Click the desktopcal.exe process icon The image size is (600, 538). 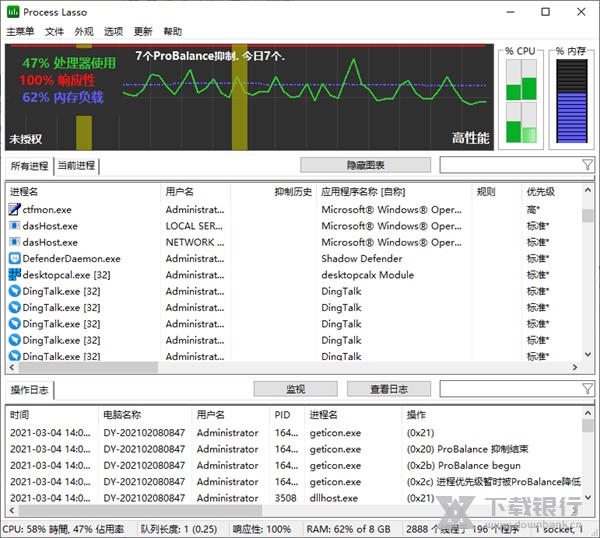[x=14, y=275]
